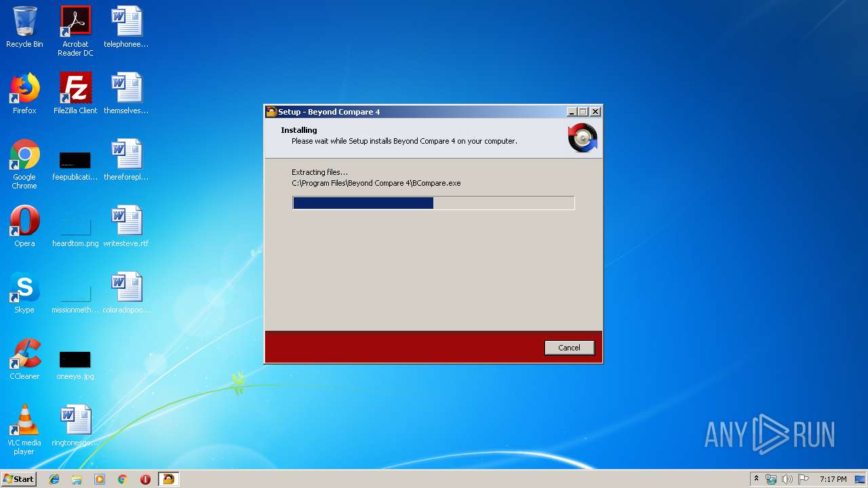Launch the CCleaner desktop shortcut
Image resolution: width=868 pixels, height=488 pixels.
pos(24,359)
